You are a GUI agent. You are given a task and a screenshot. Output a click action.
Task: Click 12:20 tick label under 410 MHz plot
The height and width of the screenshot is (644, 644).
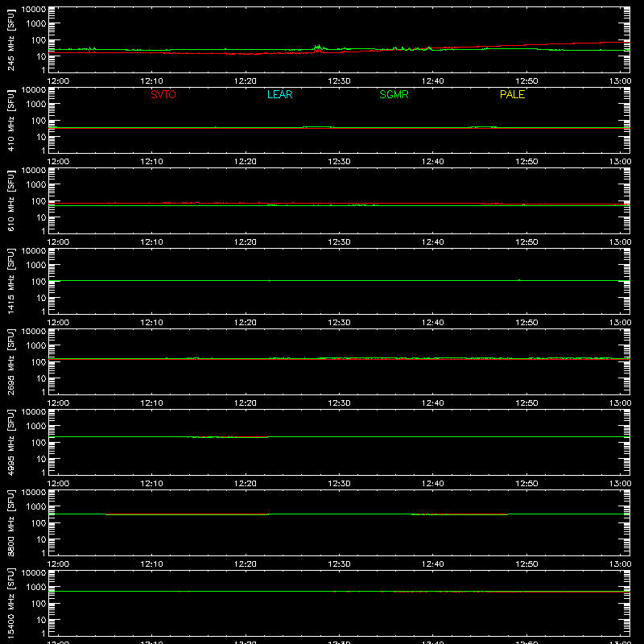point(246,162)
